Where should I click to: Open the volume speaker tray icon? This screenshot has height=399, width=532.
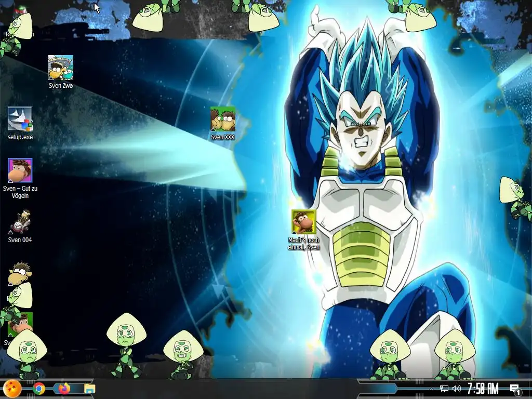[x=457, y=389]
